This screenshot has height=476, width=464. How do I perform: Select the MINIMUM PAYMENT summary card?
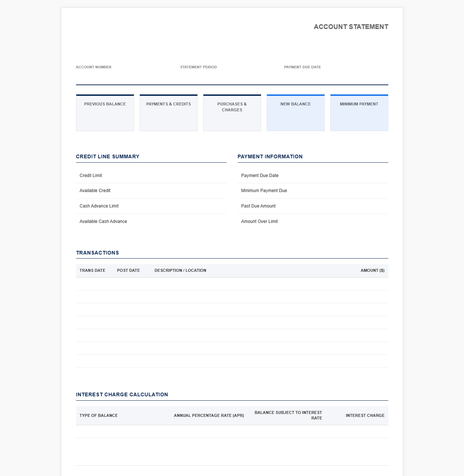[x=359, y=113]
